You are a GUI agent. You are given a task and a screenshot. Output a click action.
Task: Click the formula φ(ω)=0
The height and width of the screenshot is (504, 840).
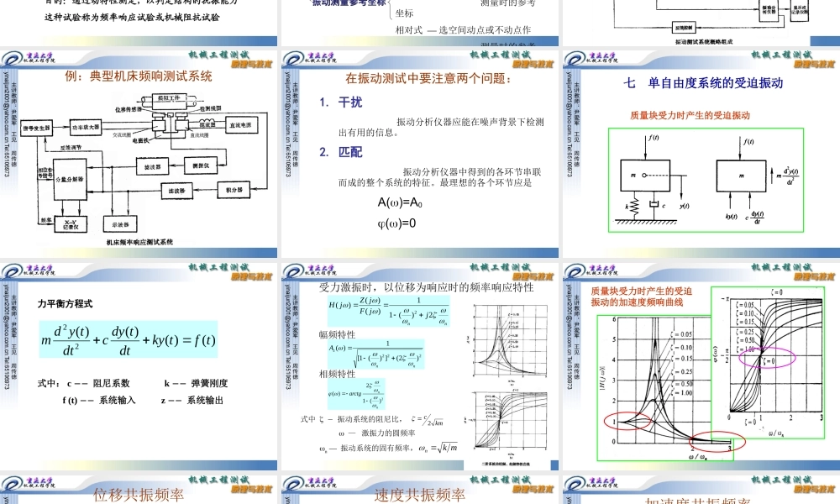pos(396,223)
